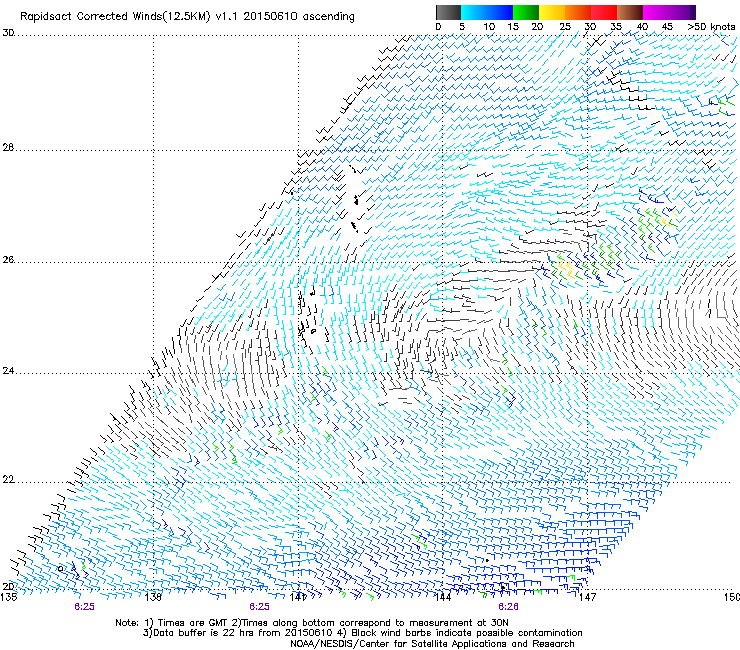The width and height of the screenshot is (740, 650).
Task: Click the latitude label '26'
Action: 8,260
